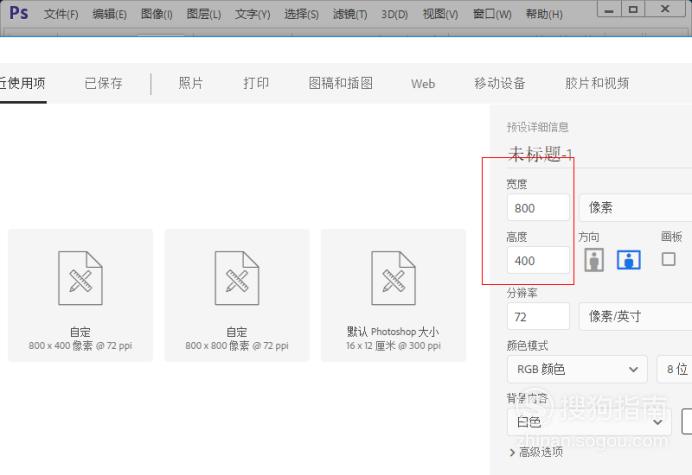
Task: Open the 像素 width unit dropdown
Action: tap(636, 207)
